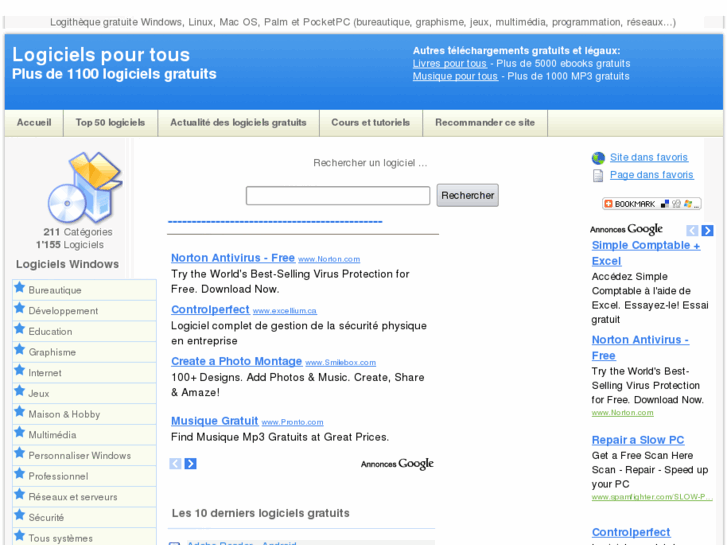The image size is (727, 545).
Task: Open Livres pour tous link
Action: [x=450, y=64]
